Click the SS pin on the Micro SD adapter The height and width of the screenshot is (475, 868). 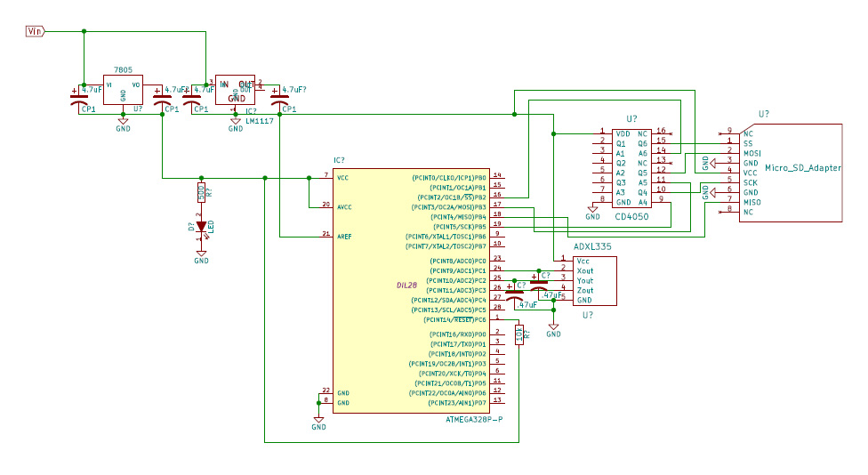click(748, 143)
